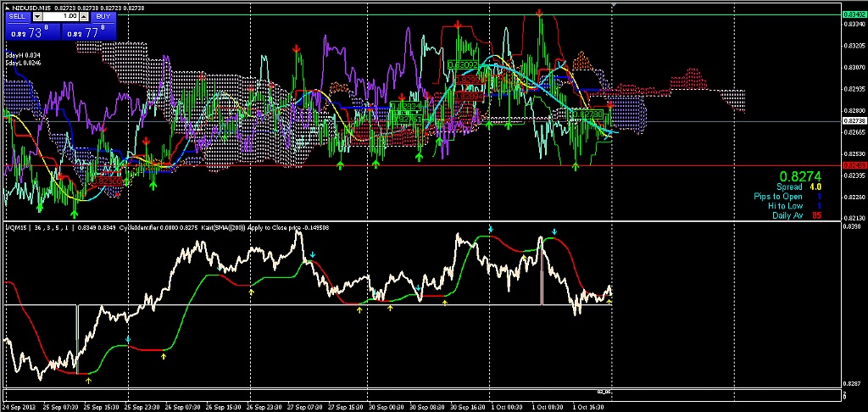Click the buy price 0.82 77 tile
Screen dimensions: 868x412
[x=88, y=32]
